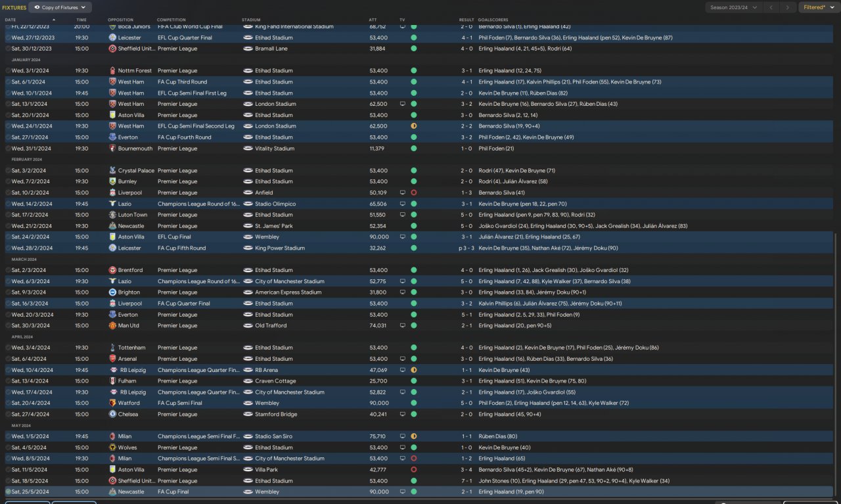Click the TV icon on the Man Utd row
This screenshot has width=841, height=504.
[403, 325]
